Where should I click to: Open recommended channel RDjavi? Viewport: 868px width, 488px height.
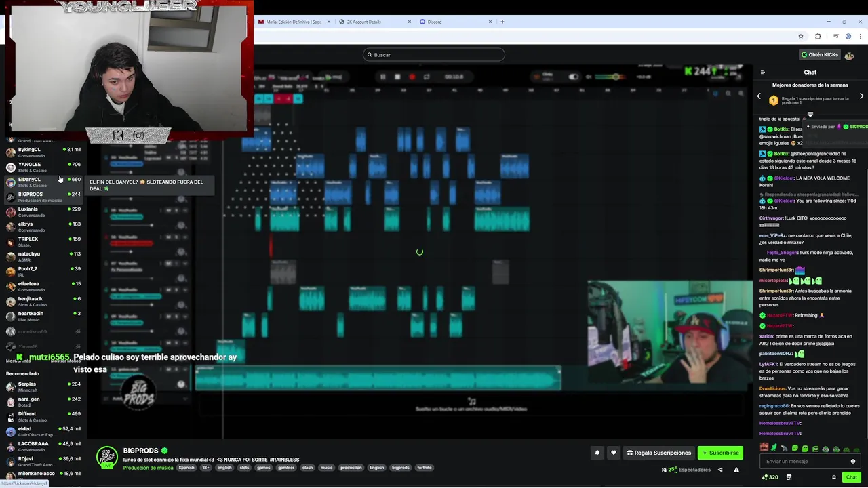[43, 462]
